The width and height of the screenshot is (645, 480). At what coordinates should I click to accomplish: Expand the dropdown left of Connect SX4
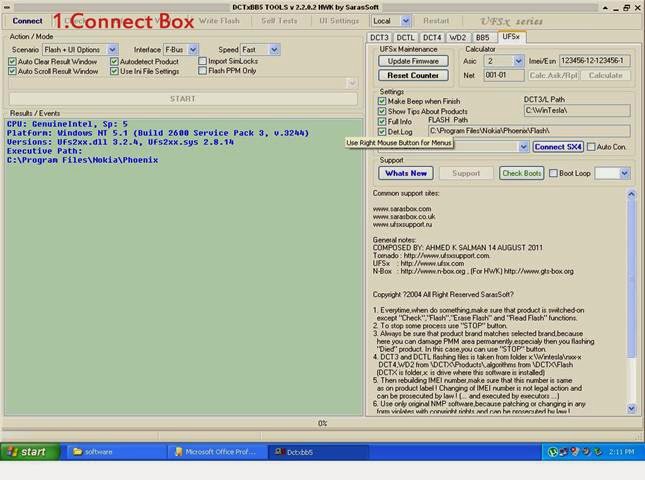[x=523, y=147]
